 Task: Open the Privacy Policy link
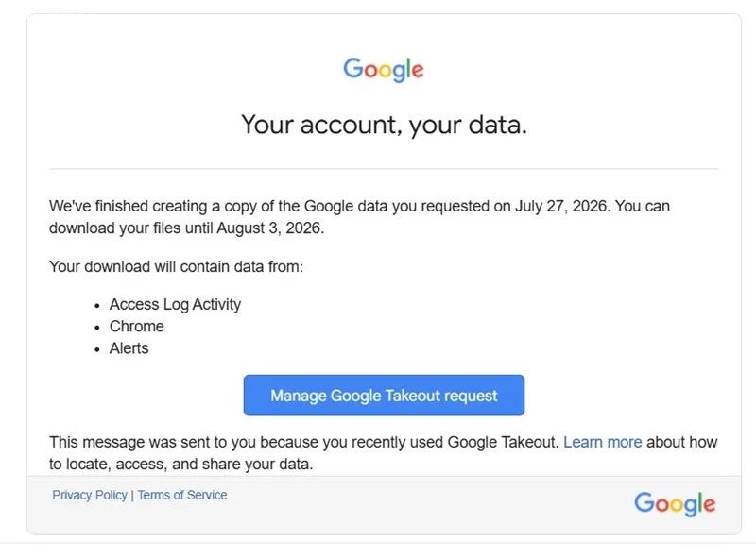click(x=90, y=495)
